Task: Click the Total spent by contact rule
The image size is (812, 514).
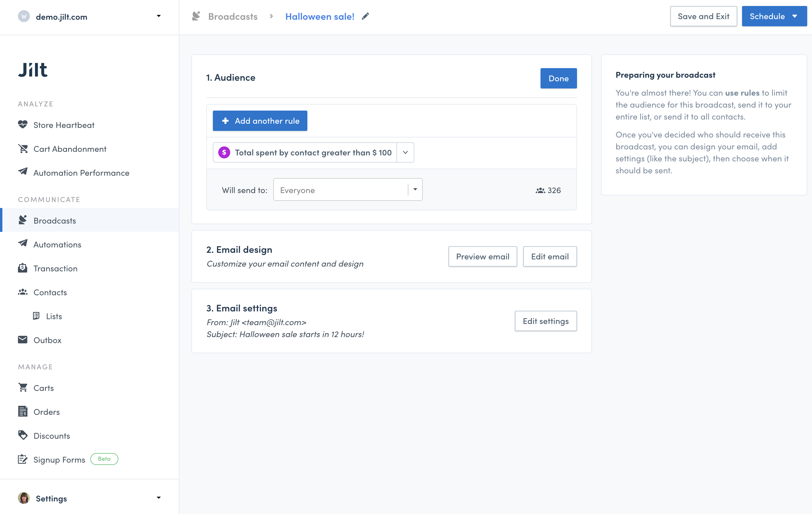Action: (x=304, y=153)
